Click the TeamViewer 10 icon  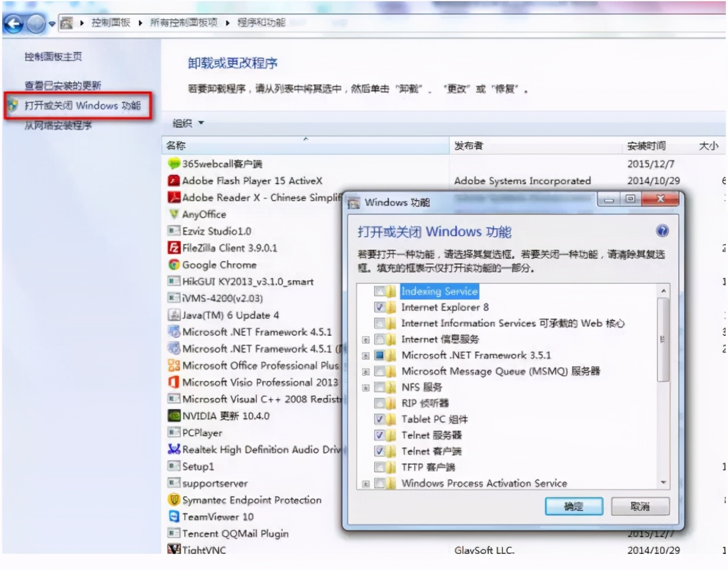174,517
